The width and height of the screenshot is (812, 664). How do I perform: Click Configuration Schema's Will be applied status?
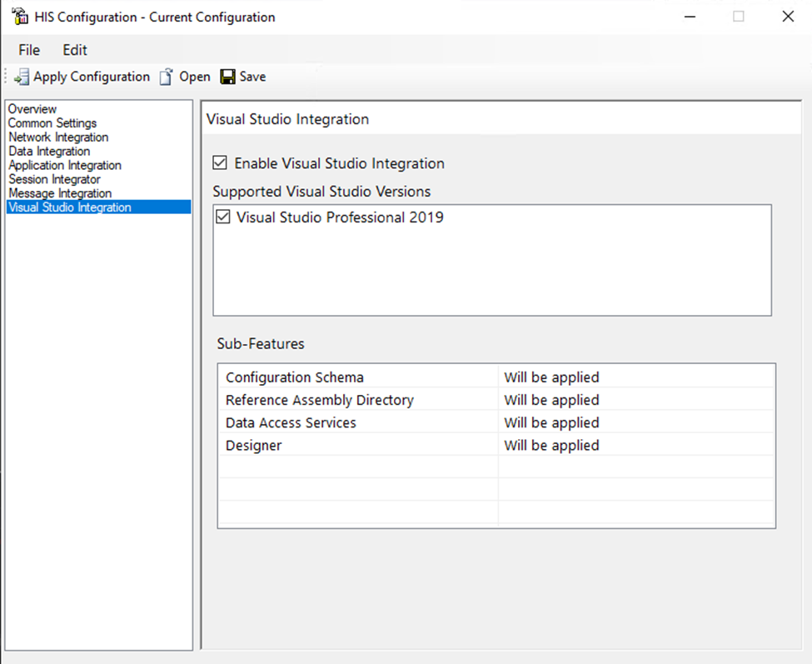tap(551, 377)
